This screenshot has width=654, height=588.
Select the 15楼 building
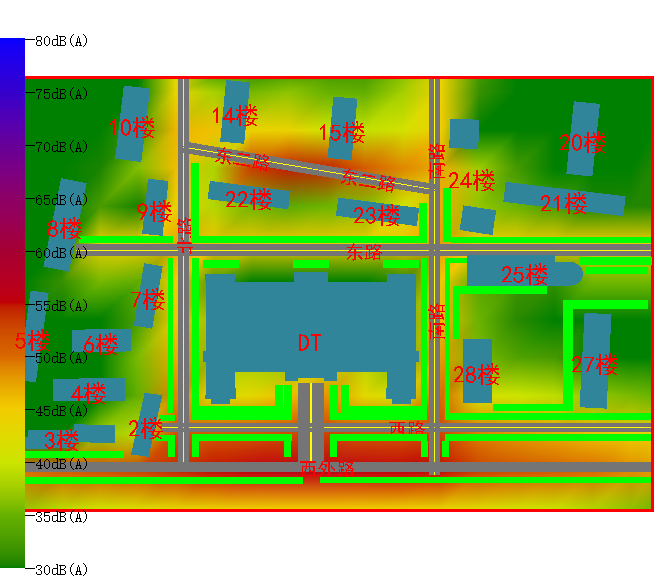[343, 129]
